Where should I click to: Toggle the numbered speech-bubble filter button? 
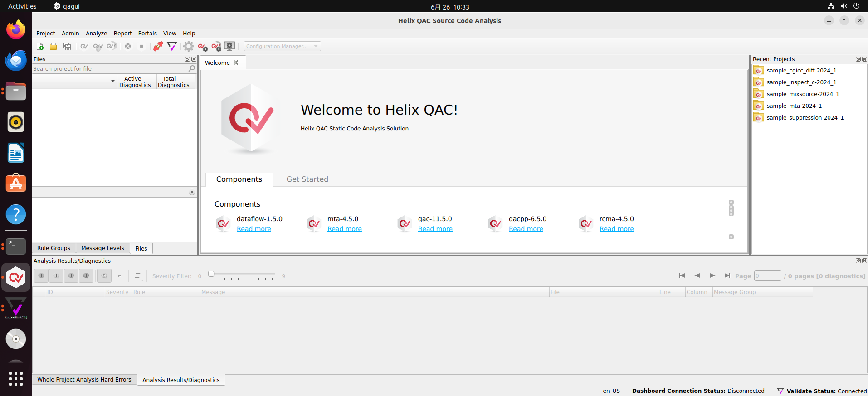pos(104,276)
